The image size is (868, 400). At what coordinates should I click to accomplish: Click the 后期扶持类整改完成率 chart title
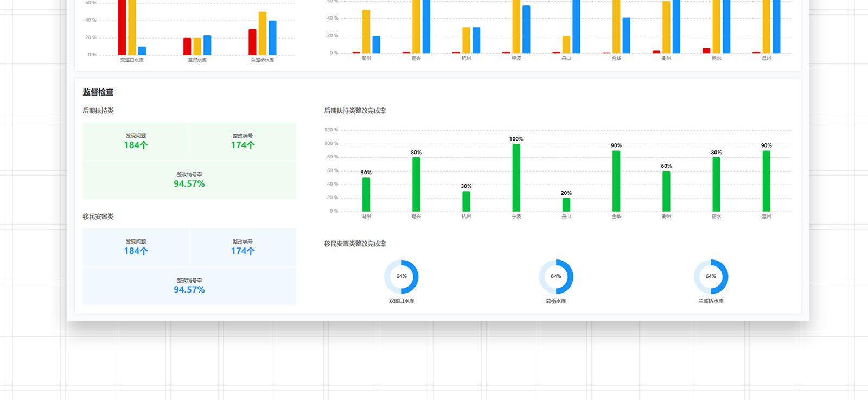[355, 111]
